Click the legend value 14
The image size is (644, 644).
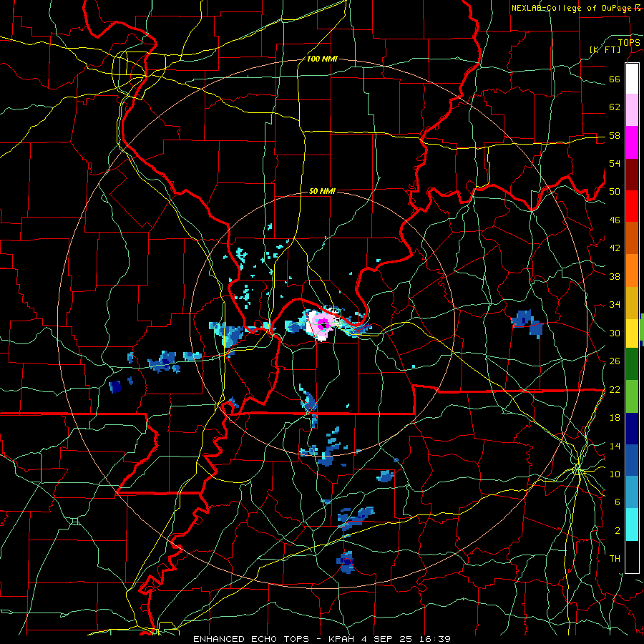pyautogui.click(x=615, y=446)
